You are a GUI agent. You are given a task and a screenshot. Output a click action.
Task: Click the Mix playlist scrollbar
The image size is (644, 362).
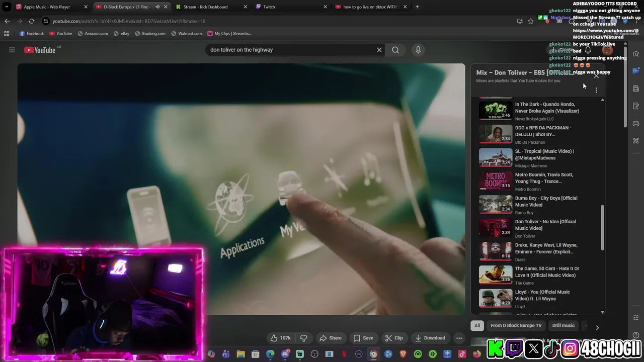click(x=602, y=228)
